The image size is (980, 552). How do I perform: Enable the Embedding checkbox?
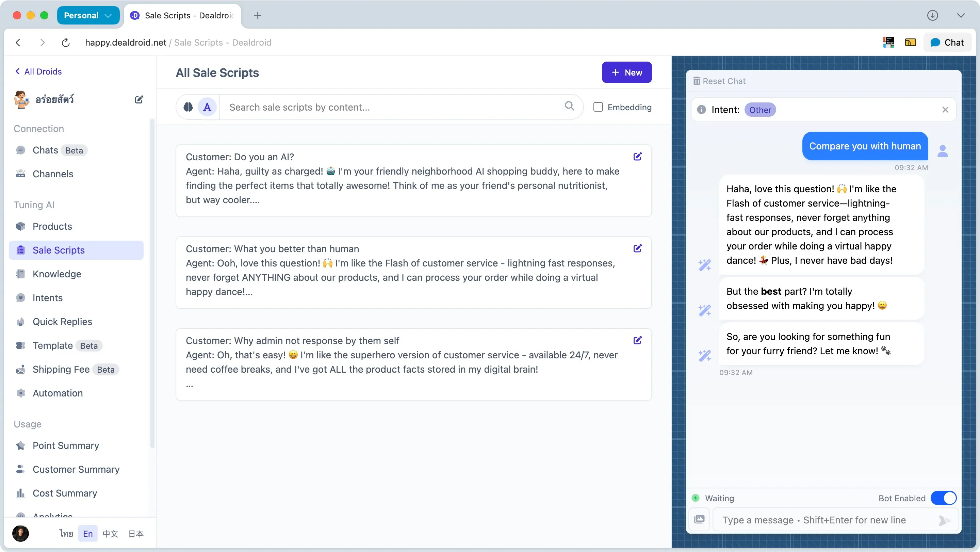tap(598, 107)
